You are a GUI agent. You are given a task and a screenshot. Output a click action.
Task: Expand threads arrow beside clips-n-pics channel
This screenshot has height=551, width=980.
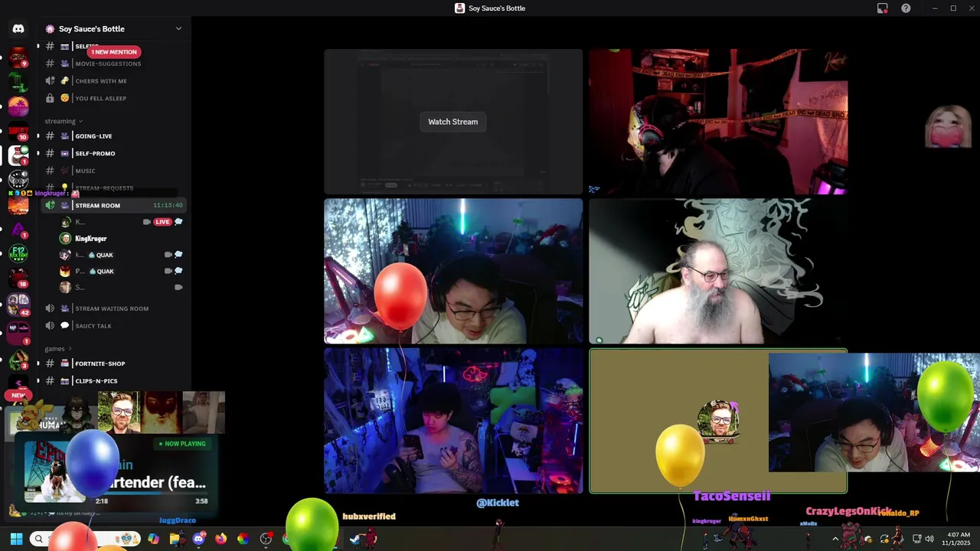tap(38, 380)
